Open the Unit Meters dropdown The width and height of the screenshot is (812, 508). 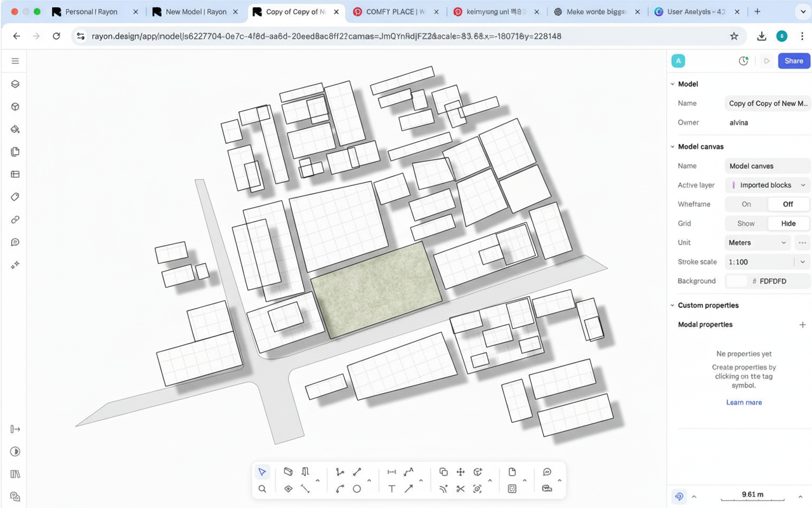[757, 243]
